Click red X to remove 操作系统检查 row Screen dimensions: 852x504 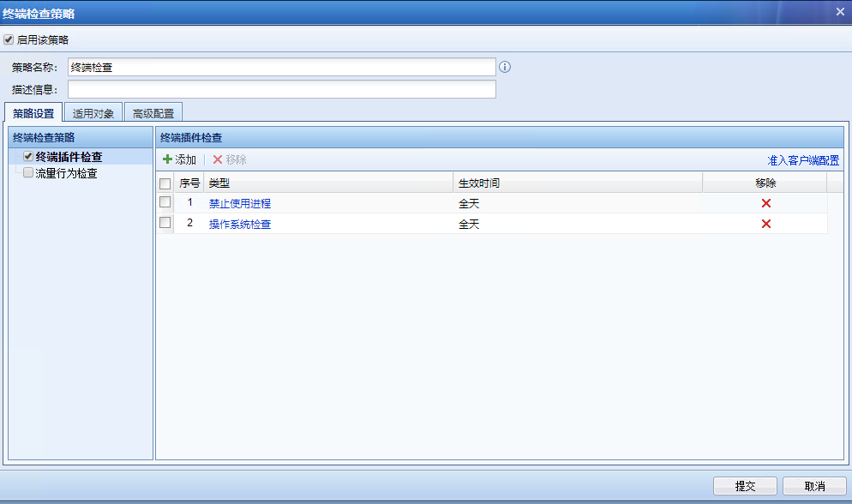tap(765, 224)
